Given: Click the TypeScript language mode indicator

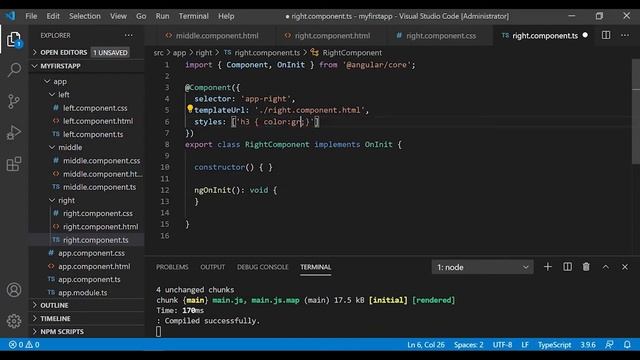Looking at the screenshot, I should point(554,344).
